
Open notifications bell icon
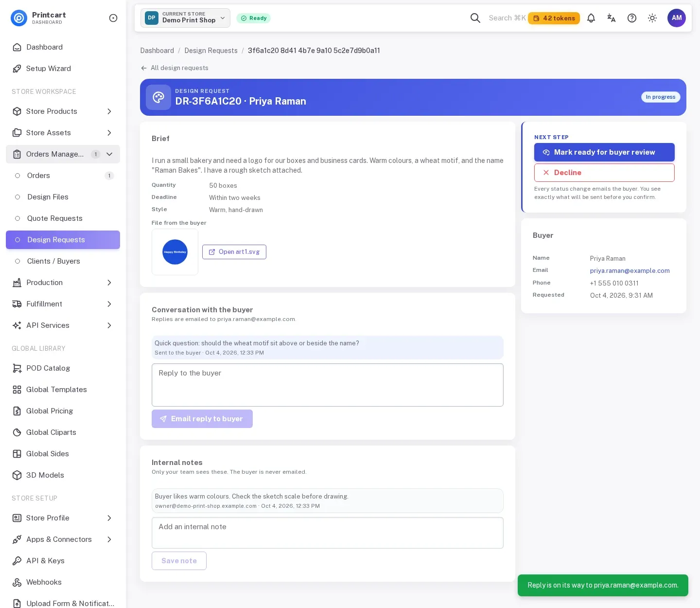coord(591,18)
